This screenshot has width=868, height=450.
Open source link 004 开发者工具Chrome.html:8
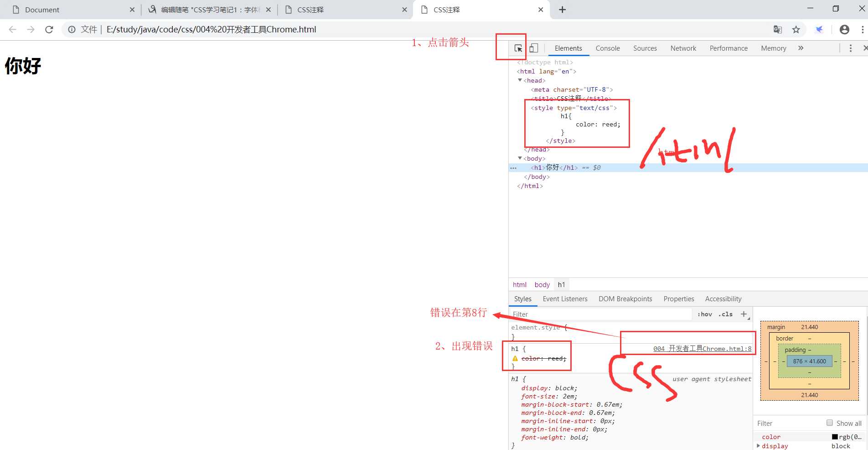click(703, 349)
